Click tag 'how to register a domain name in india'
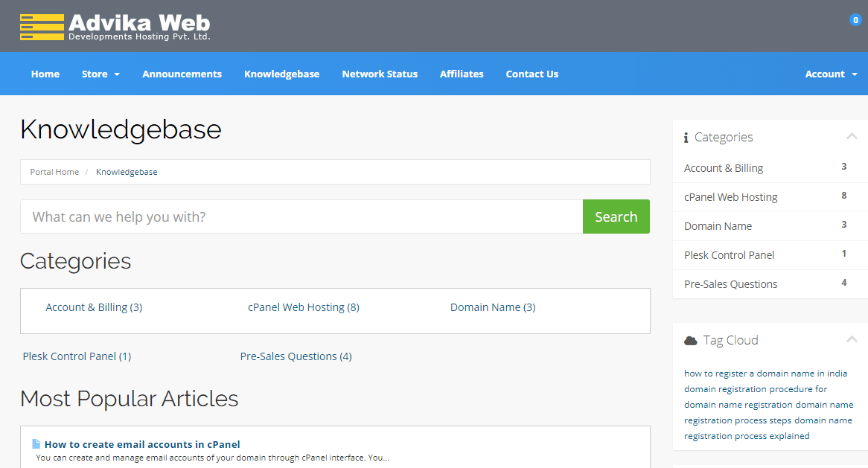The height and width of the screenshot is (468, 868). tap(765, 374)
